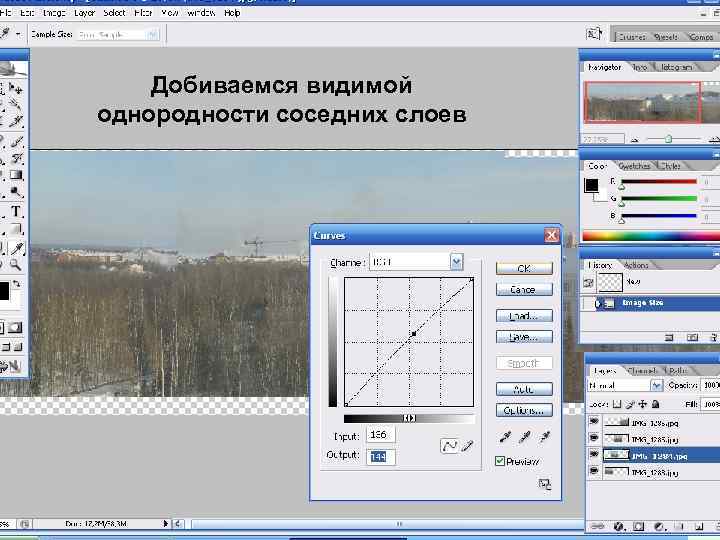
Task: Open the tool preset picker arrow
Action: pyautogui.click(x=18, y=34)
